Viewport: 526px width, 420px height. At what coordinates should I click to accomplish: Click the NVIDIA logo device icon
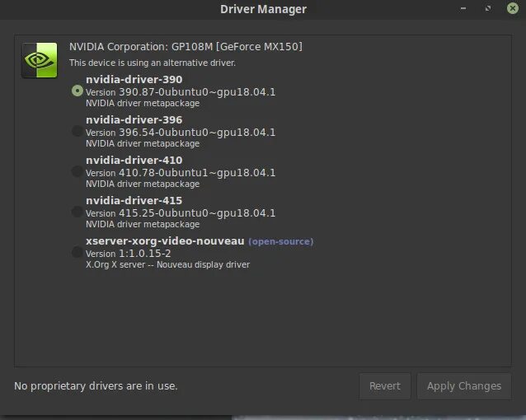(x=40, y=60)
